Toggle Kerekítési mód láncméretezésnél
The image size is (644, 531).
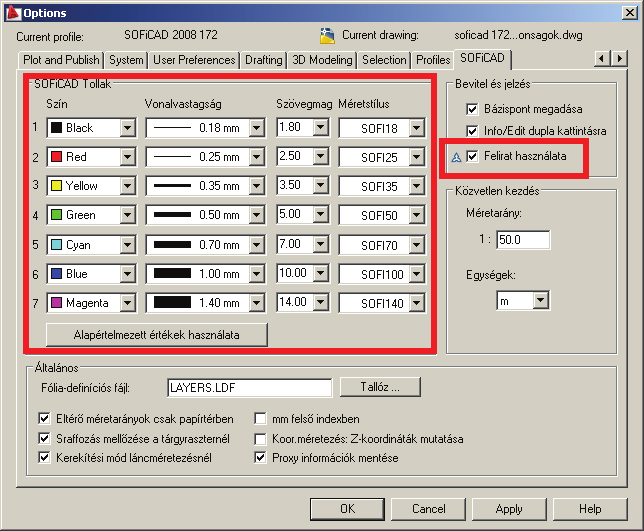click(44, 457)
